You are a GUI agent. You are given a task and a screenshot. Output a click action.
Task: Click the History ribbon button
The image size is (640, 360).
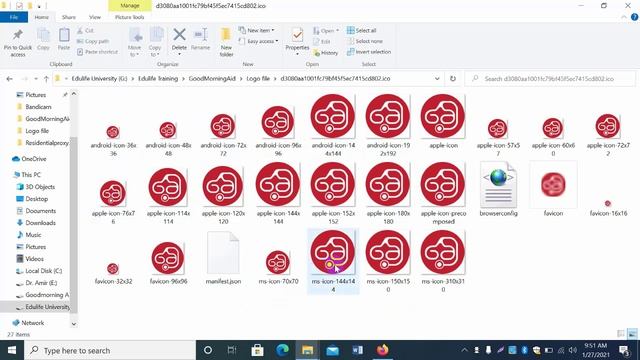(x=326, y=53)
